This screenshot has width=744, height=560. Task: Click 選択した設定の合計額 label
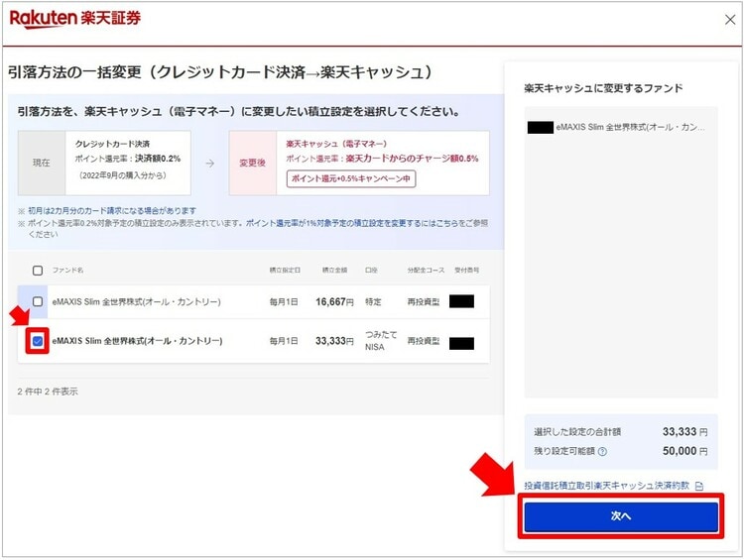(577, 432)
